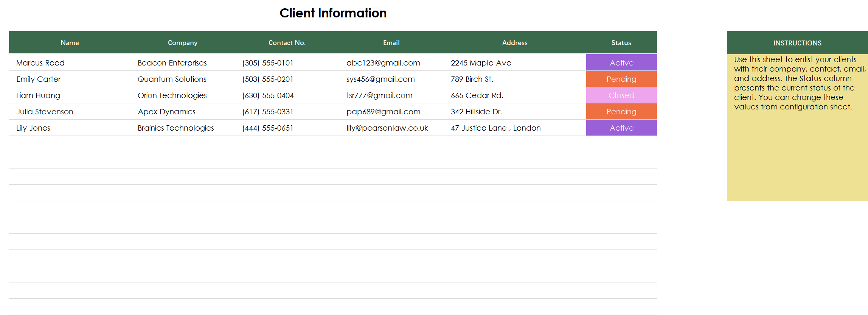Click the INSTRUCTIONS header

pos(797,43)
